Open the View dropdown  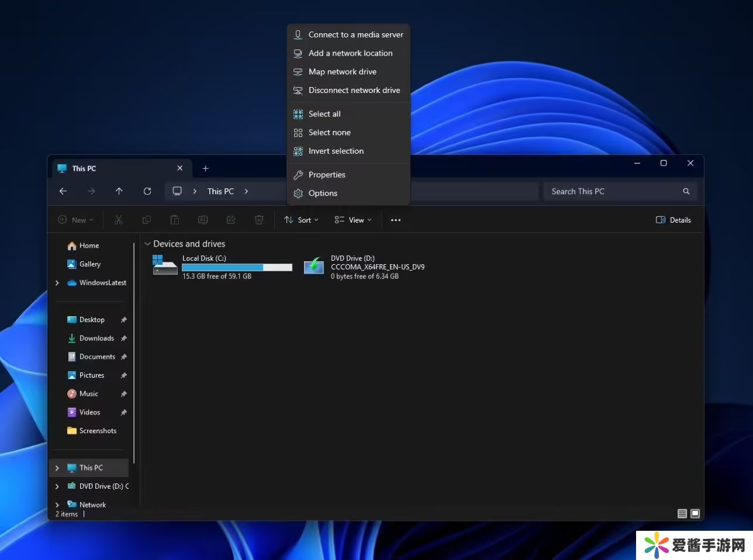[353, 220]
